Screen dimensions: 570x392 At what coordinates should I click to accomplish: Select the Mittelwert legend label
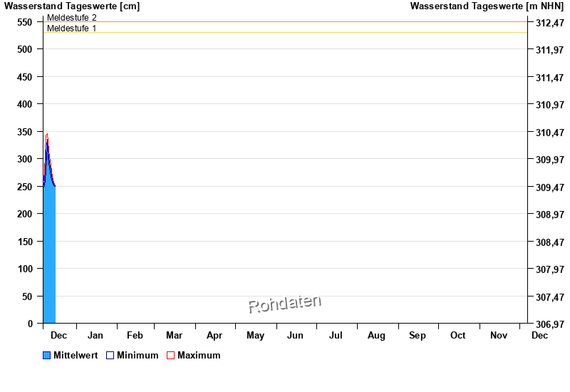coord(76,356)
